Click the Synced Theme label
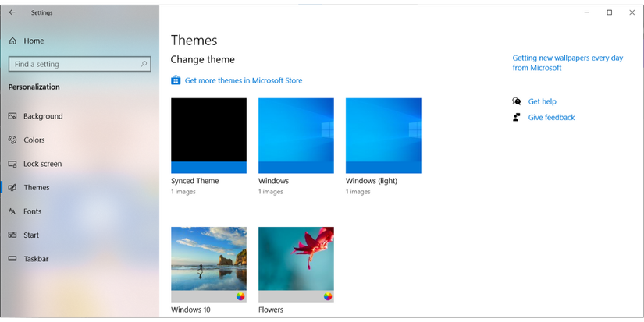Viewport: 644px width, 322px height. [194, 181]
